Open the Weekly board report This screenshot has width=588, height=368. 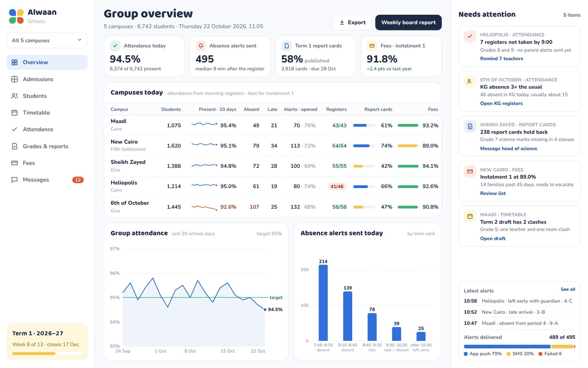pos(408,23)
